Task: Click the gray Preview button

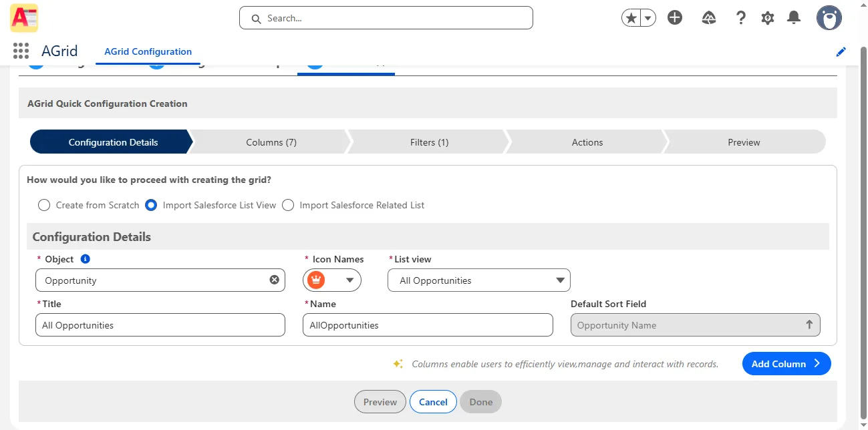Action: pyautogui.click(x=380, y=402)
